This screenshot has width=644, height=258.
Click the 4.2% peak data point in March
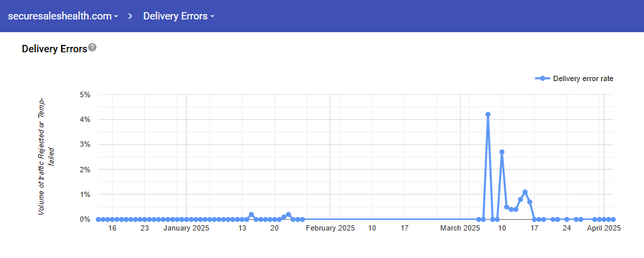pyautogui.click(x=488, y=115)
